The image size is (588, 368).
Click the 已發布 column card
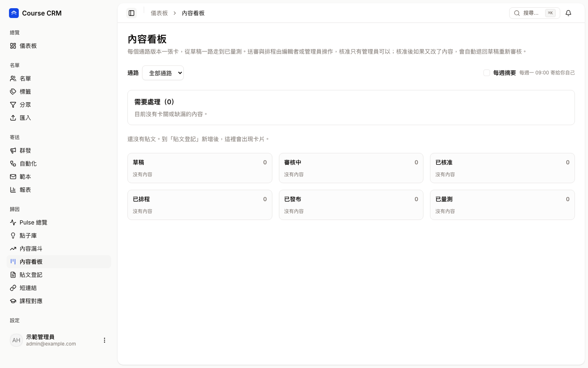[351, 205]
